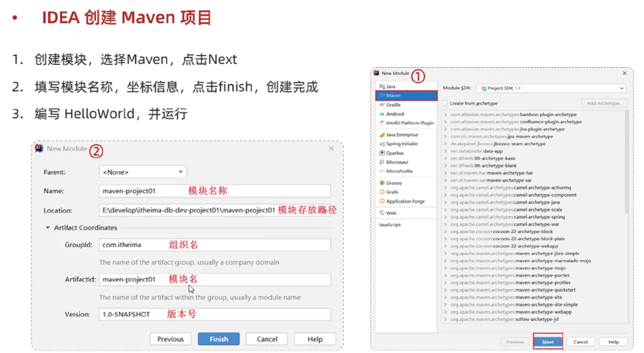Select data-app archetype row

tap(532, 151)
